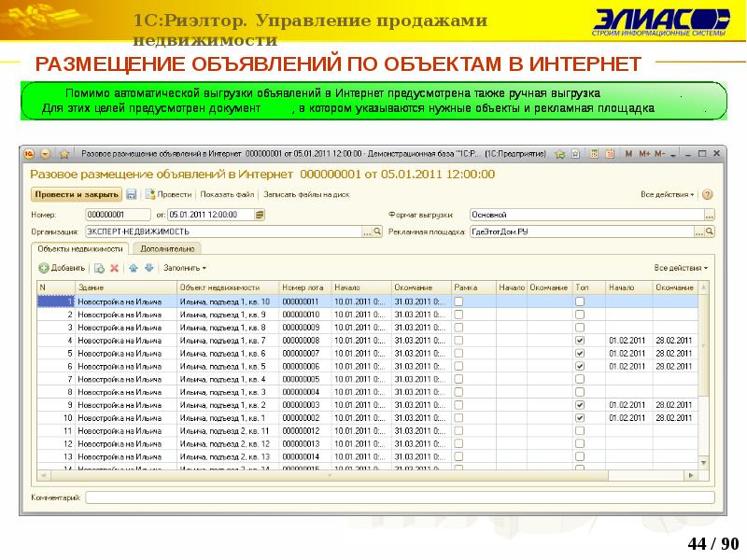Focus the Организация field

click(x=224, y=231)
